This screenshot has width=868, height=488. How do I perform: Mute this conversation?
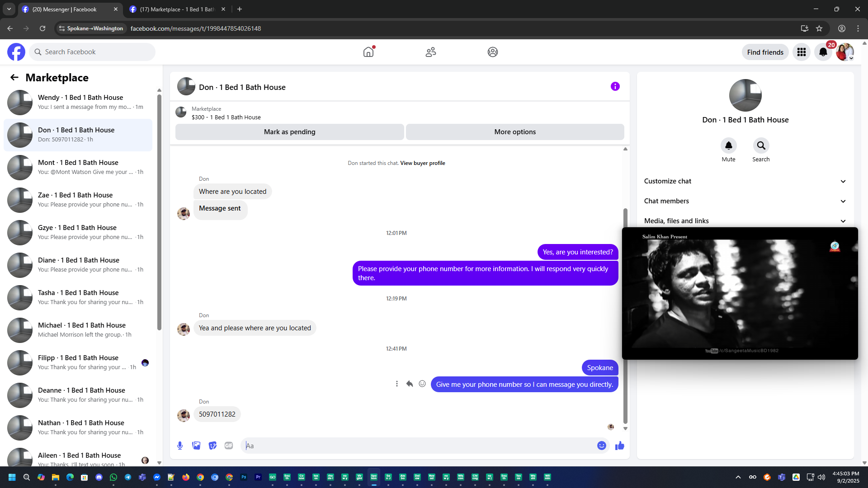click(728, 146)
